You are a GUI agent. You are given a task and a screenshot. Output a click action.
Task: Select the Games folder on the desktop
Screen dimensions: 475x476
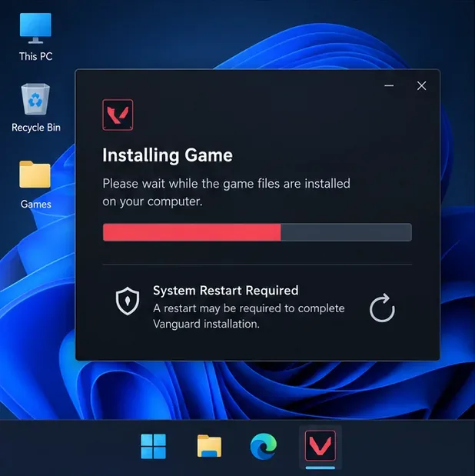tap(35, 175)
